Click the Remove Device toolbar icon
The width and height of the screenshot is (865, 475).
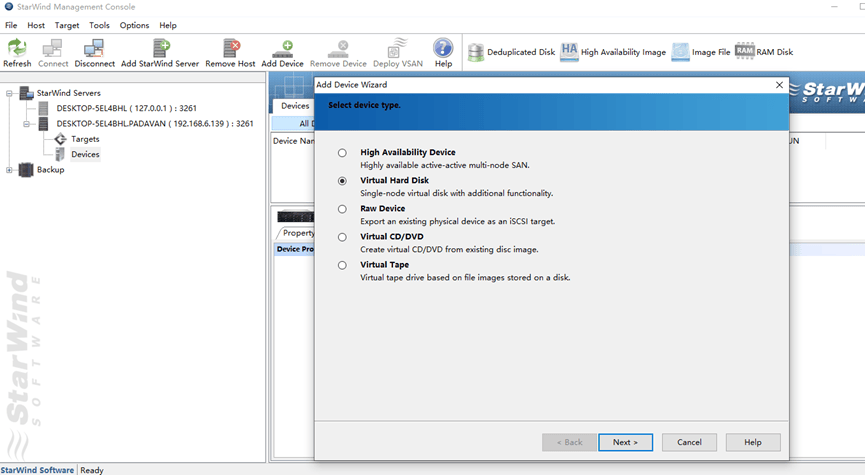[338, 49]
